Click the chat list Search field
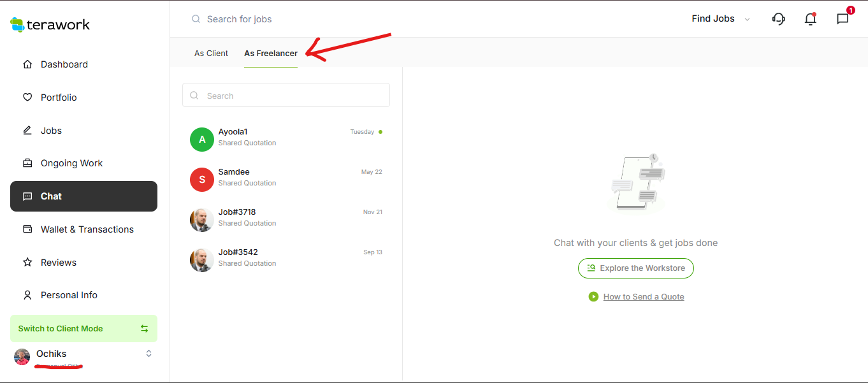 (x=286, y=96)
